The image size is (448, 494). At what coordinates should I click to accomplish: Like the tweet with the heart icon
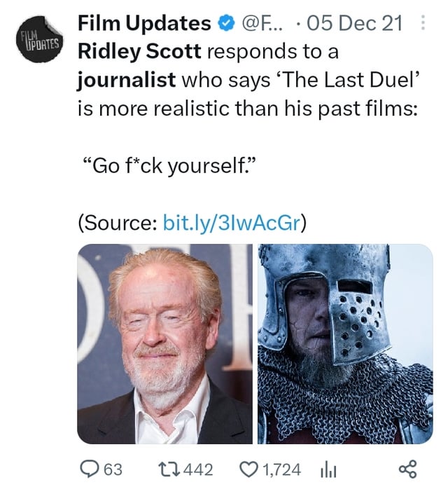[x=249, y=469]
